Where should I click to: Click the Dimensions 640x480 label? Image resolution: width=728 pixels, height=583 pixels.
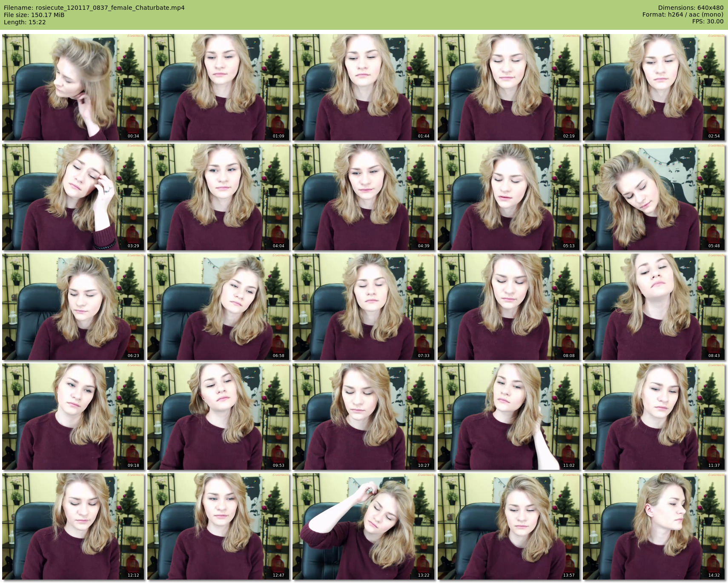691,8
